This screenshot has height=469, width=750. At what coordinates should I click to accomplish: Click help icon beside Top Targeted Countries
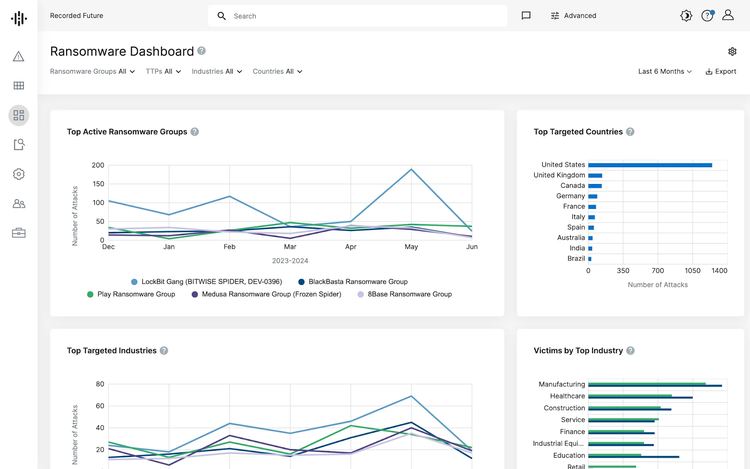(x=630, y=131)
